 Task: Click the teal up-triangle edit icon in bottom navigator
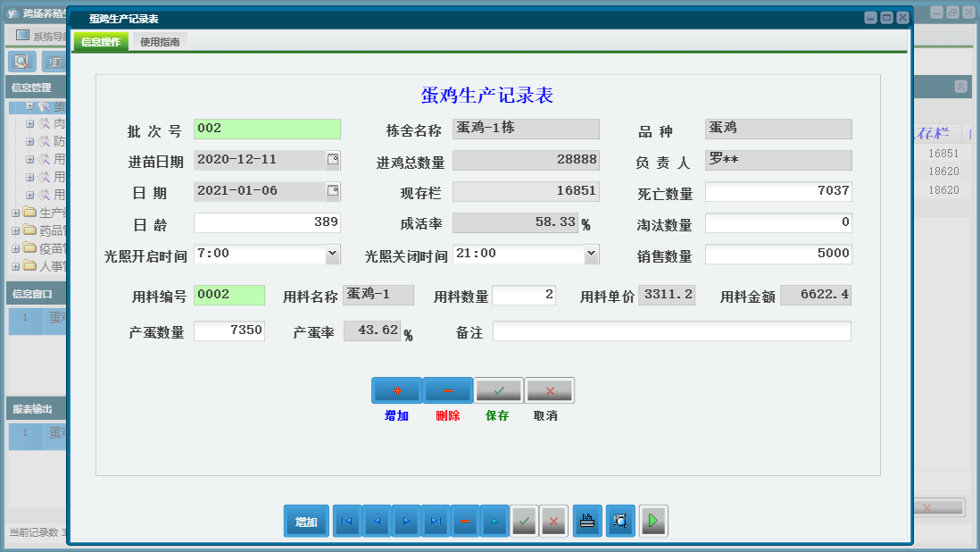[x=494, y=521]
